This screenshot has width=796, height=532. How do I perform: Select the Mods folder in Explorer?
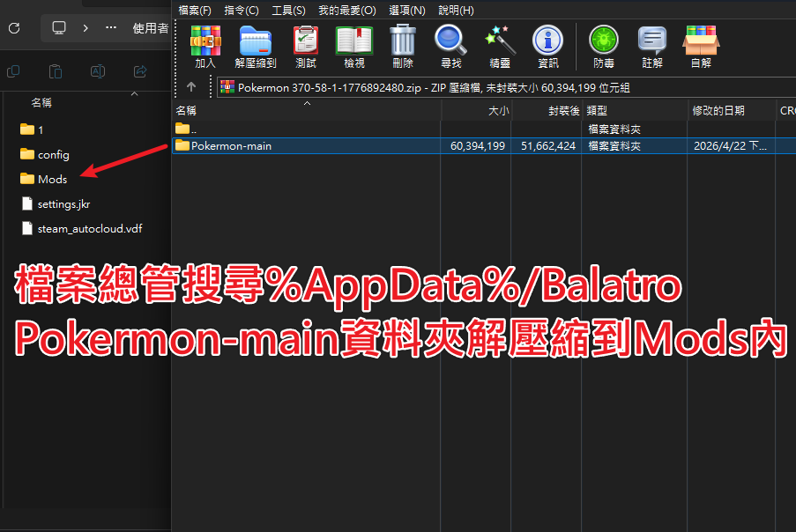pos(44,179)
